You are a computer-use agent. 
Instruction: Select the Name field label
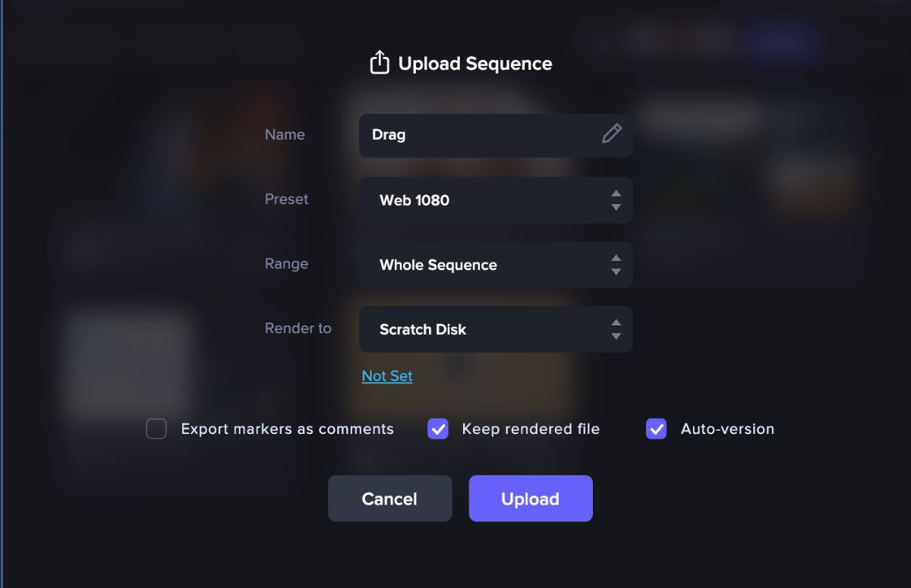tap(285, 134)
